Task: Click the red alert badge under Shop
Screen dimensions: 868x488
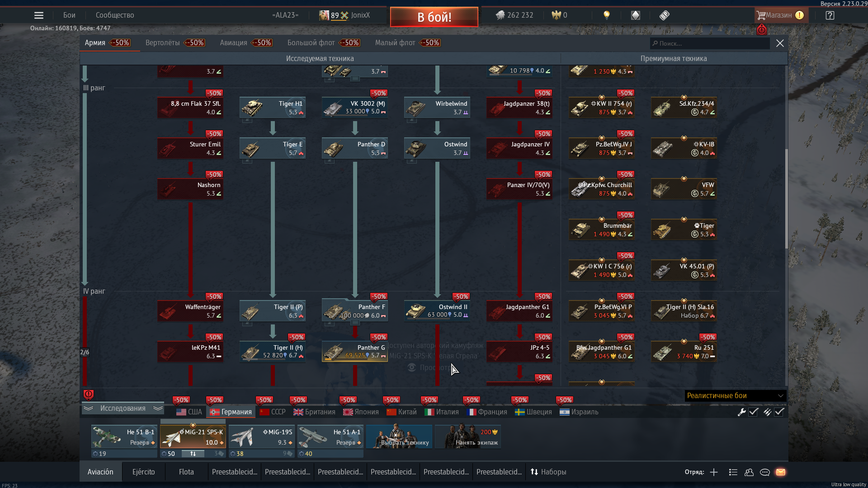Action: [762, 30]
